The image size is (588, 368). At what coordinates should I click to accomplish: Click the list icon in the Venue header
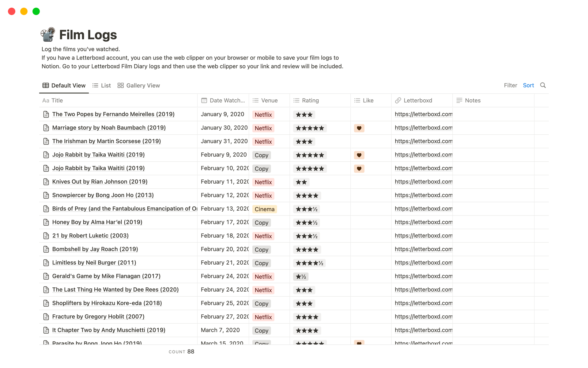coord(256,100)
